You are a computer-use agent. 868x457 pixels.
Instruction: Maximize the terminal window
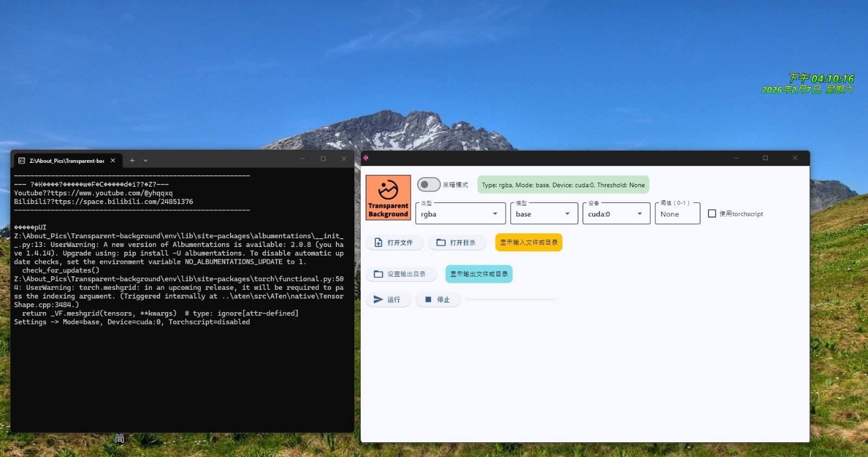[x=323, y=158]
